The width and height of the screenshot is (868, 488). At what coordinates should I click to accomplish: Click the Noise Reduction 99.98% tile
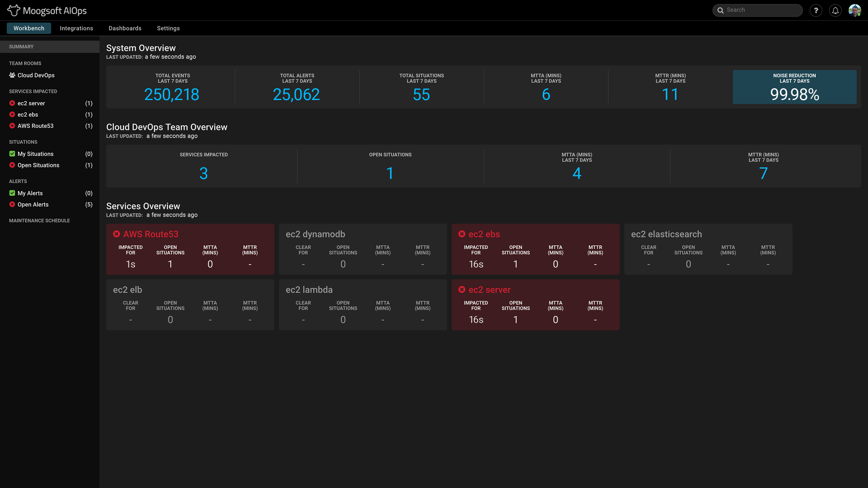[x=794, y=87]
